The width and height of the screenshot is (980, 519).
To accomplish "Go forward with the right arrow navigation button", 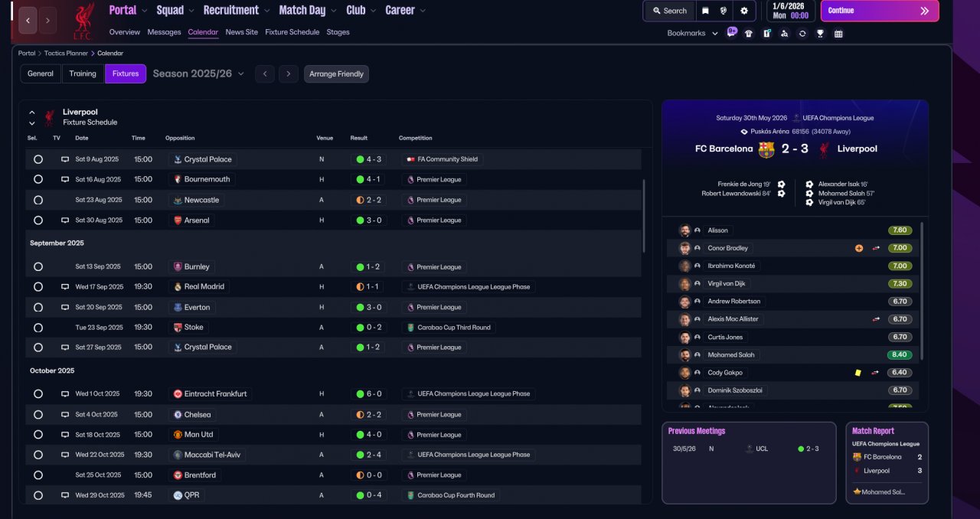I will 47,20.
